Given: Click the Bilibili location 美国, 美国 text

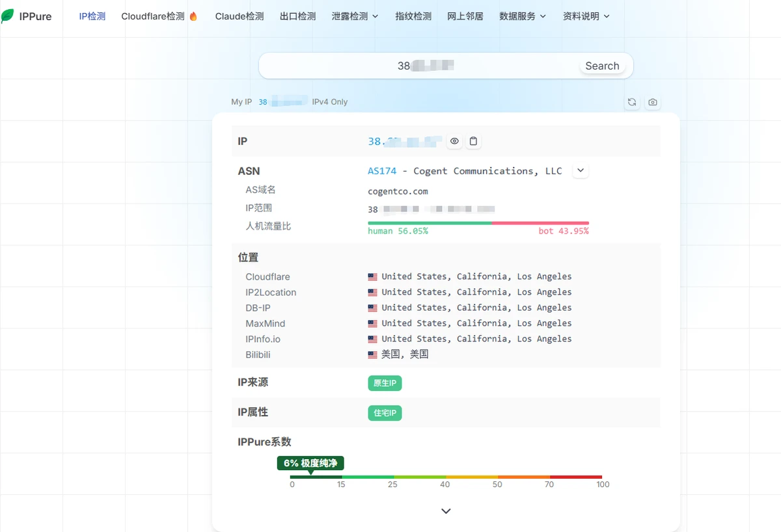Looking at the screenshot, I should [405, 354].
